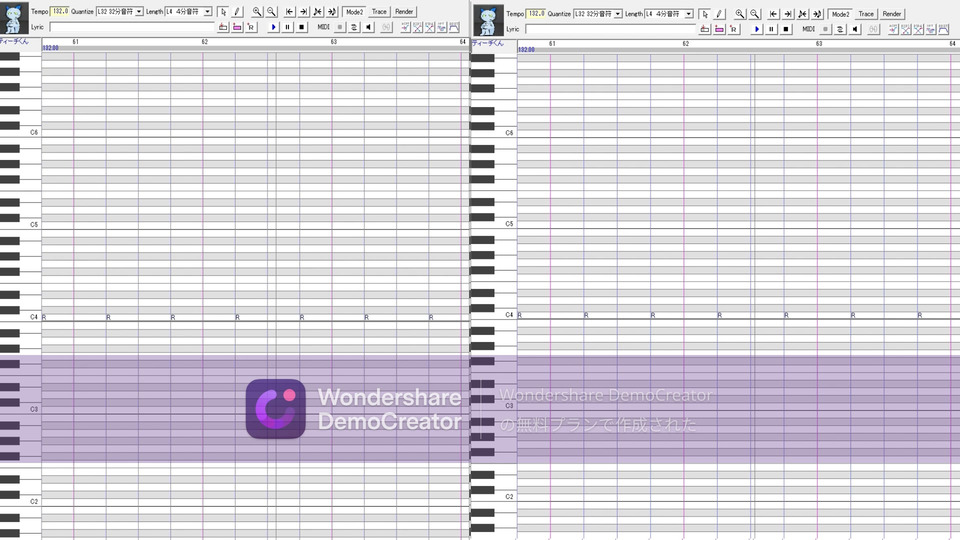Toggle the speaker icon in left window
Viewport: 960px width, 540px height.
point(369,27)
